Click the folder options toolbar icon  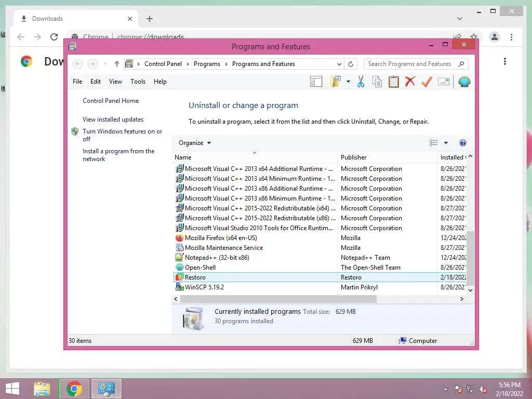tap(336, 82)
